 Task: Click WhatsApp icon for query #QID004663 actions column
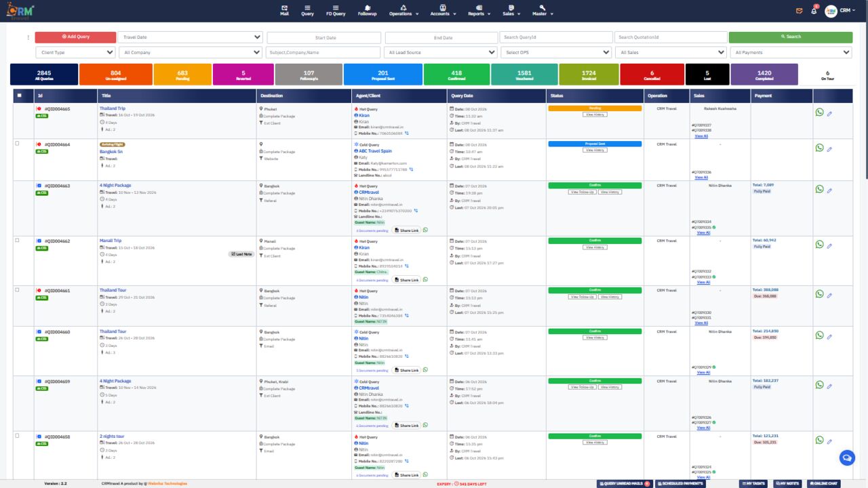click(820, 190)
